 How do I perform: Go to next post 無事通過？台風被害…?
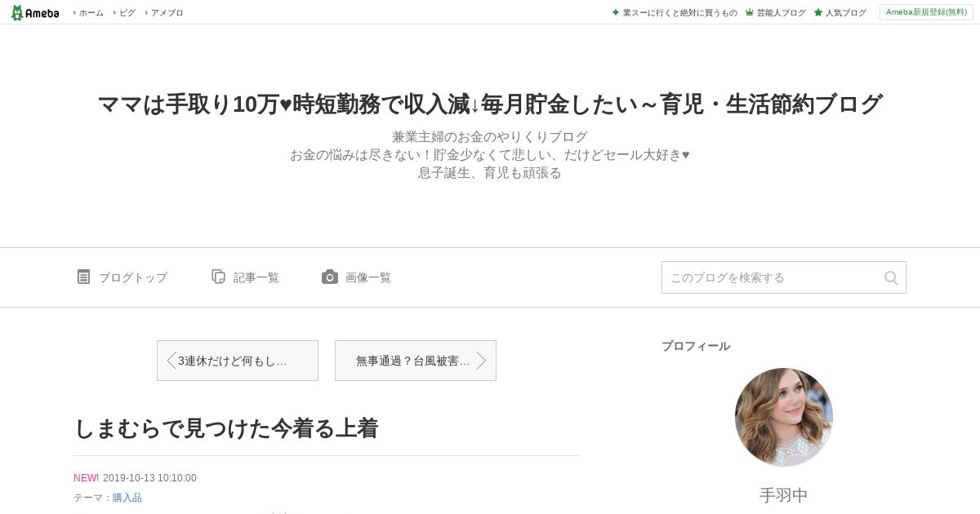point(416,361)
